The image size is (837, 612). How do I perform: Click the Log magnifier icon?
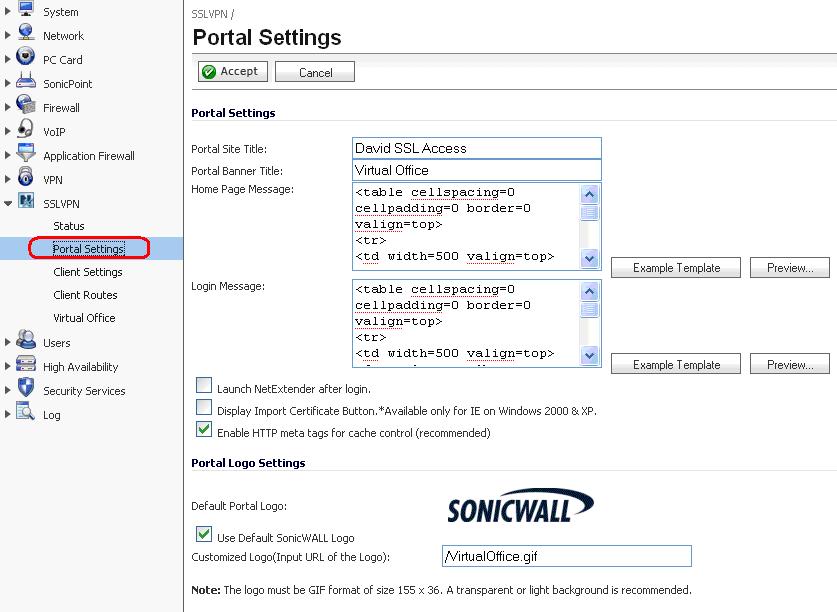[x=26, y=411]
